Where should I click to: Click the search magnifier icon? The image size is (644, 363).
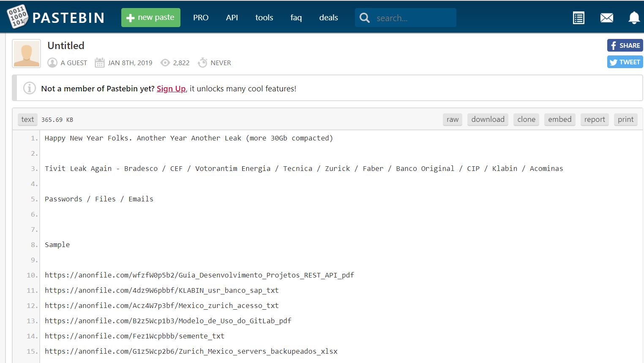(x=364, y=18)
